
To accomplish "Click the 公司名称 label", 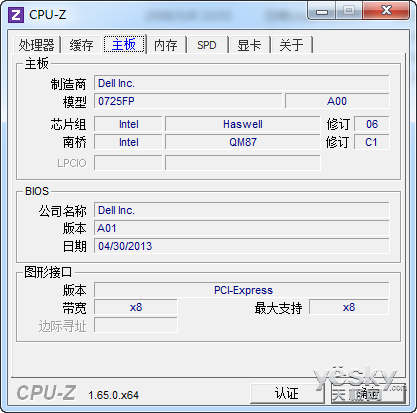I will [62, 211].
